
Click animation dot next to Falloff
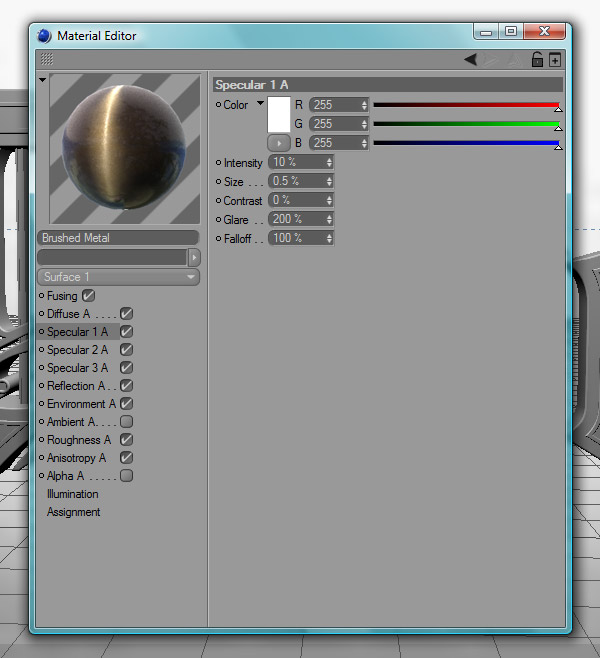click(218, 238)
